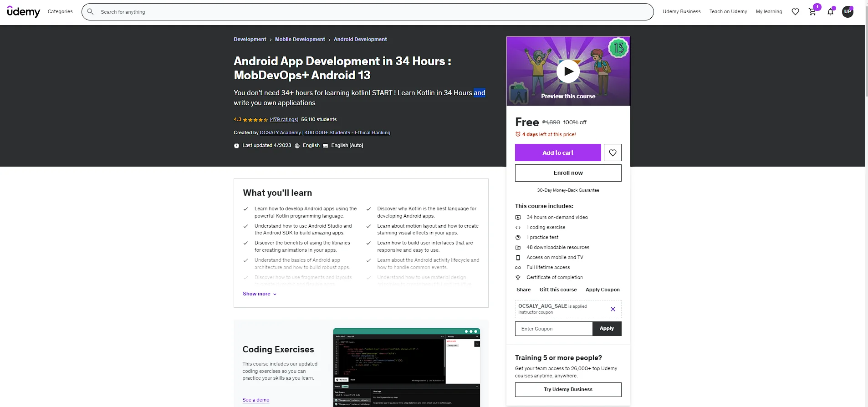Image resolution: width=868 pixels, height=407 pixels.
Task: Focus the Search for anything box
Action: (368, 12)
